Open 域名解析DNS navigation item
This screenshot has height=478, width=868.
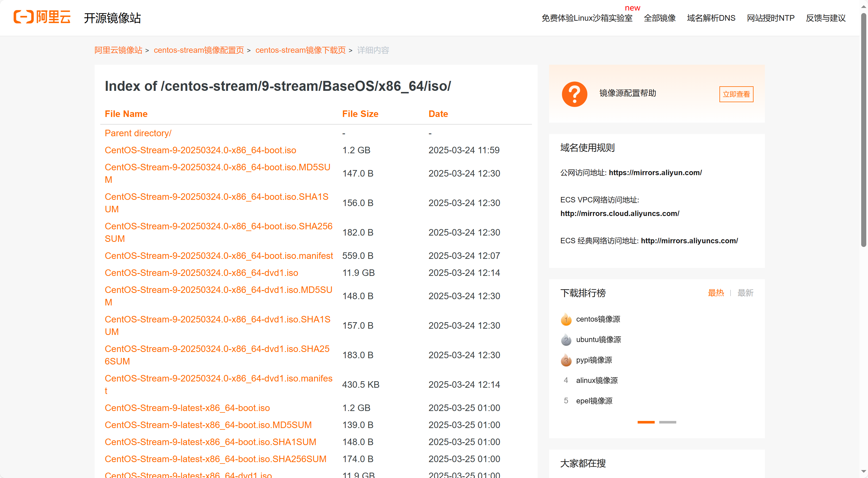point(711,18)
